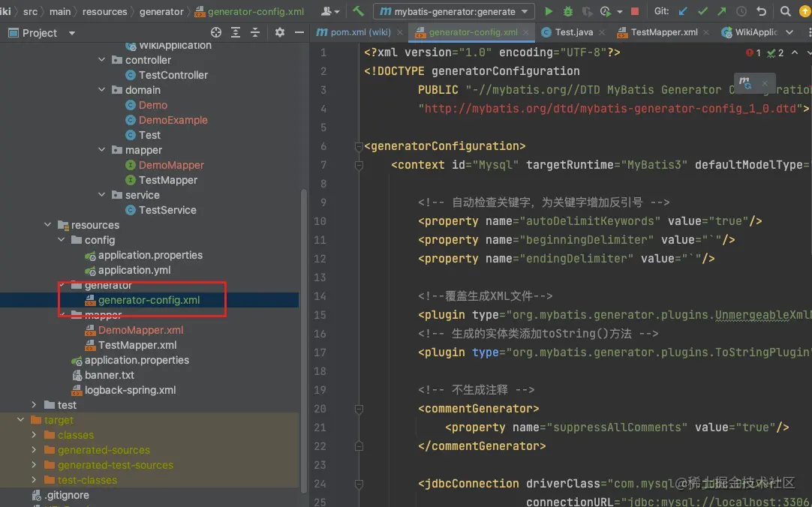The image size is (812, 507).
Task: Open Search Everywhere magnifier
Action: [785, 10]
